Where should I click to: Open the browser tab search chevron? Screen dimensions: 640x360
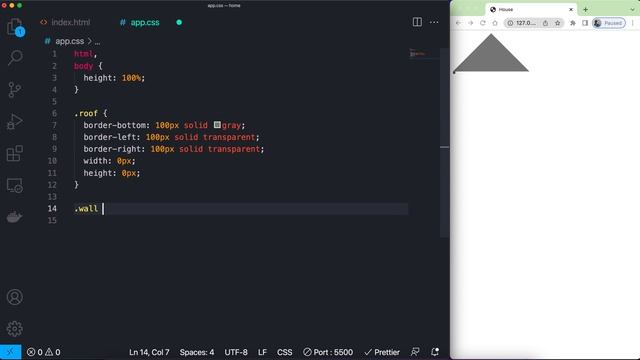[x=632, y=9]
